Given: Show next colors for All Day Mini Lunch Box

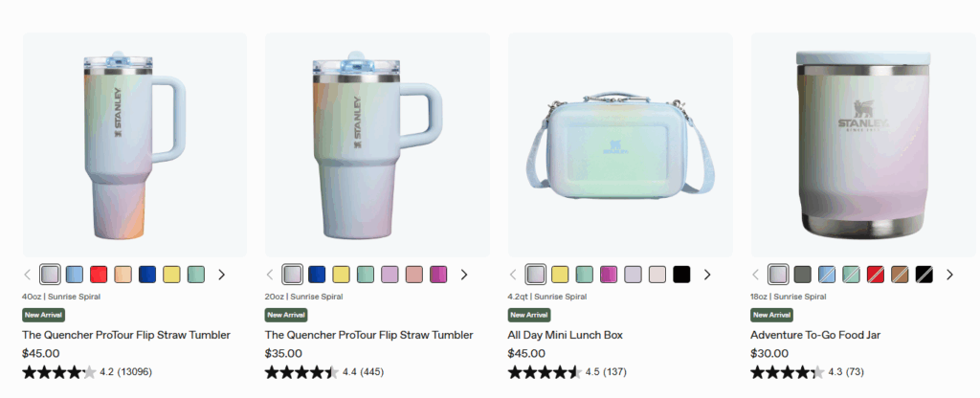Looking at the screenshot, I should [x=707, y=275].
